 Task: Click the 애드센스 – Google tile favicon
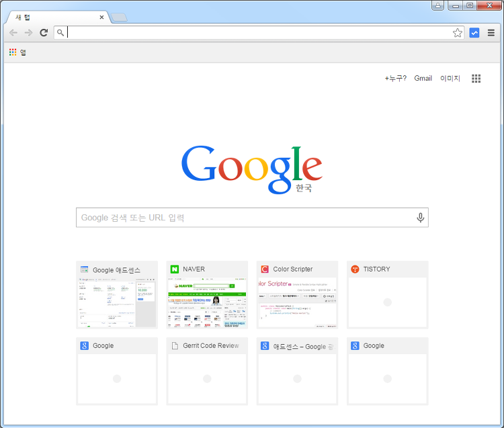click(265, 346)
